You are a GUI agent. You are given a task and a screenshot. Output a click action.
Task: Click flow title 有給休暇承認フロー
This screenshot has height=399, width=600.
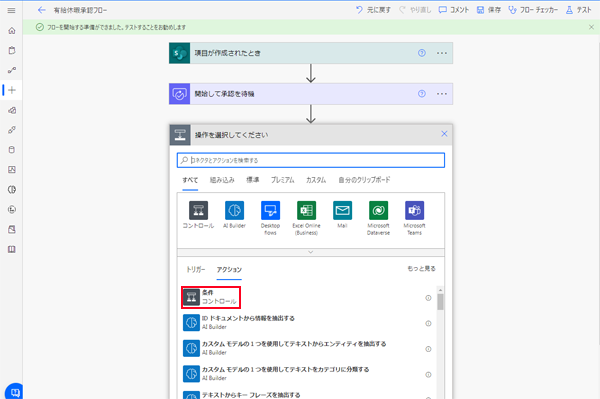click(x=80, y=10)
